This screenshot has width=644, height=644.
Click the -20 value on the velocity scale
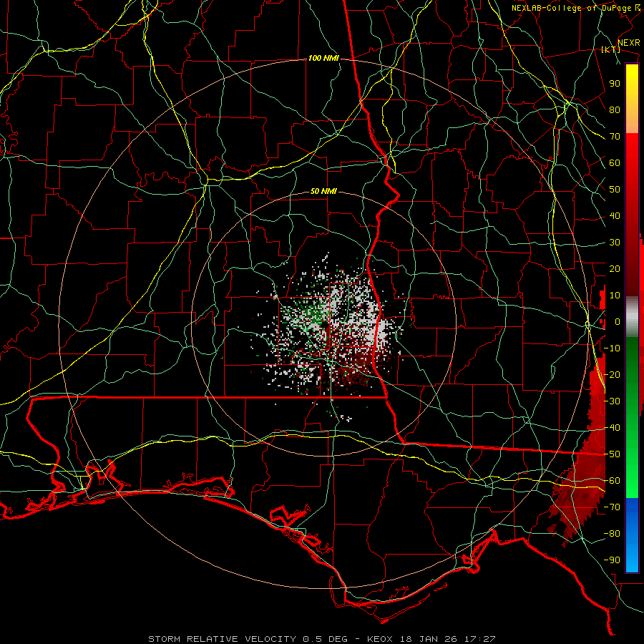[x=612, y=374]
